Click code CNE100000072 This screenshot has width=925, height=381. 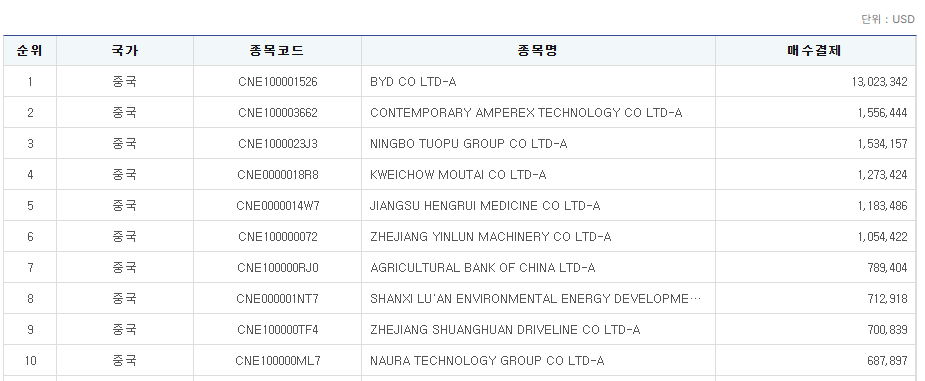[x=277, y=237]
